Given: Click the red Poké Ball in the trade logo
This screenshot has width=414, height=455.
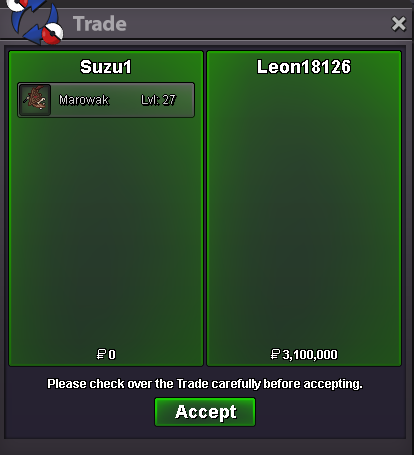Looking at the screenshot, I should [x=53, y=34].
